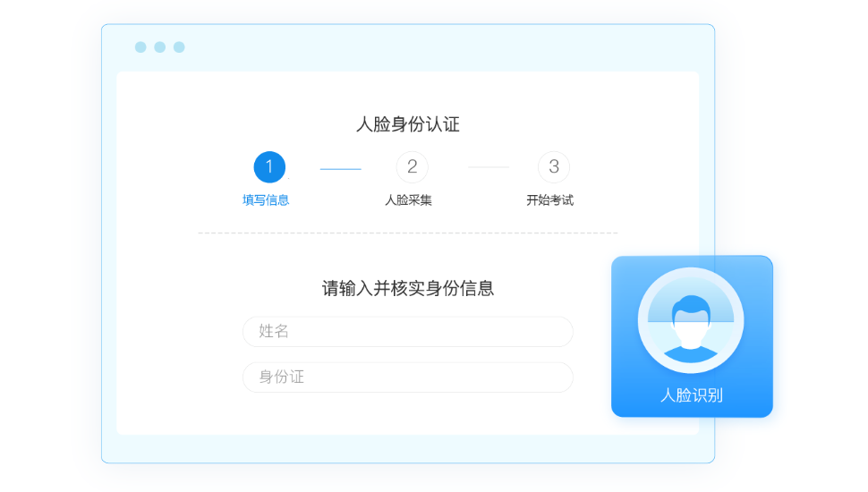868x492 pixels.
Task: Click the middle window dot
Action: point(160,47)
